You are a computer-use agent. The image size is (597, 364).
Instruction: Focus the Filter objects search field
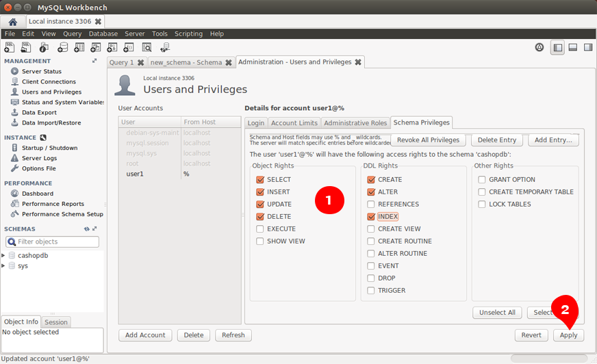53,242
